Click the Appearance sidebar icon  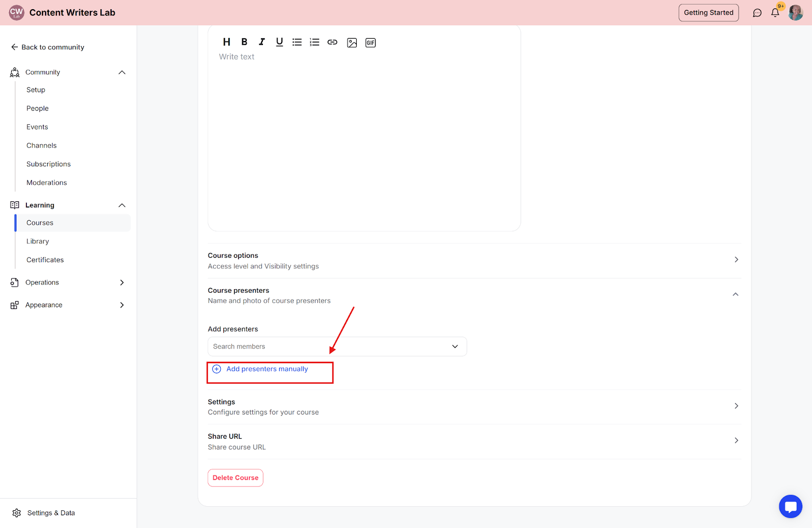pos(15,305)
